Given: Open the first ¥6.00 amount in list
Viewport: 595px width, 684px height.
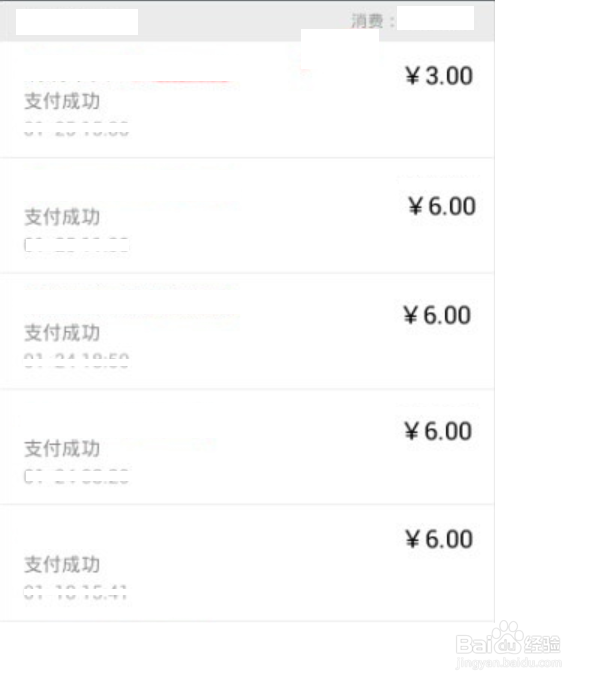Looking at the screenshot, I should [x=441, y=206].
